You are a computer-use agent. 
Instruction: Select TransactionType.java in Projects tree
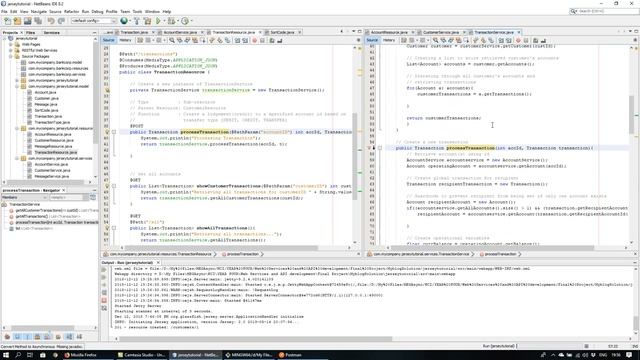point(52,122)
